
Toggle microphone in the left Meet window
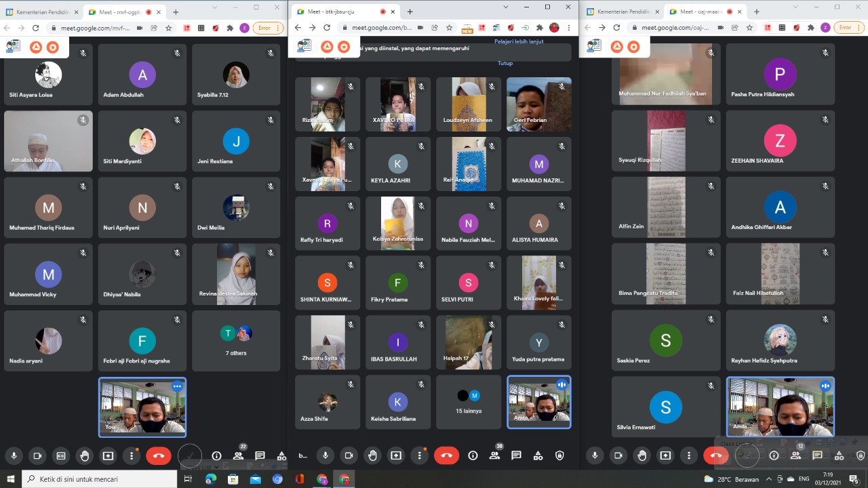pos(14,456)
